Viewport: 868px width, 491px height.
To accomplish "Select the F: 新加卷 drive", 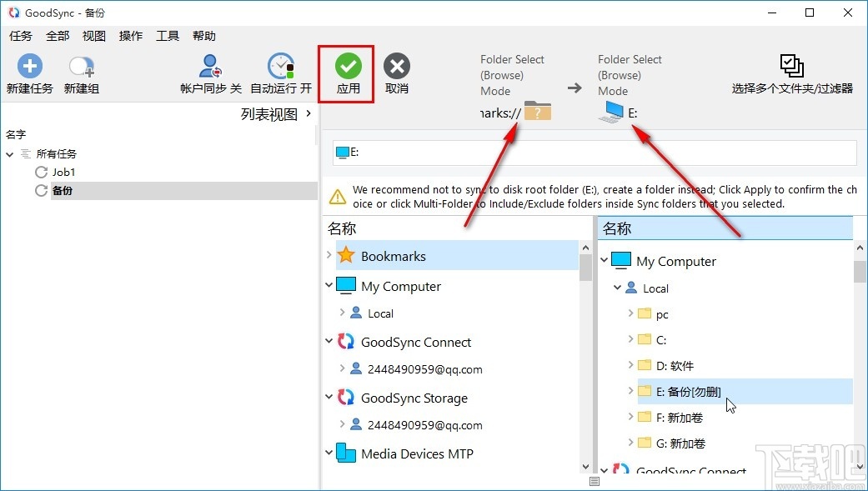I will (x=680, y=417).
